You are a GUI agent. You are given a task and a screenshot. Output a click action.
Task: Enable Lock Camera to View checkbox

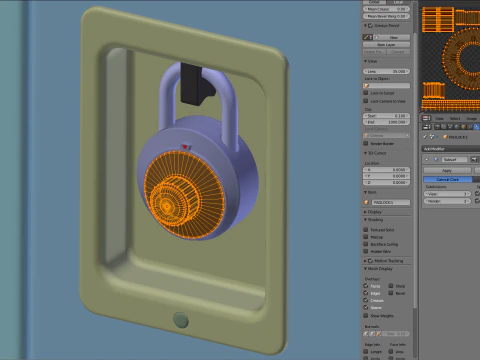point(366,101)
